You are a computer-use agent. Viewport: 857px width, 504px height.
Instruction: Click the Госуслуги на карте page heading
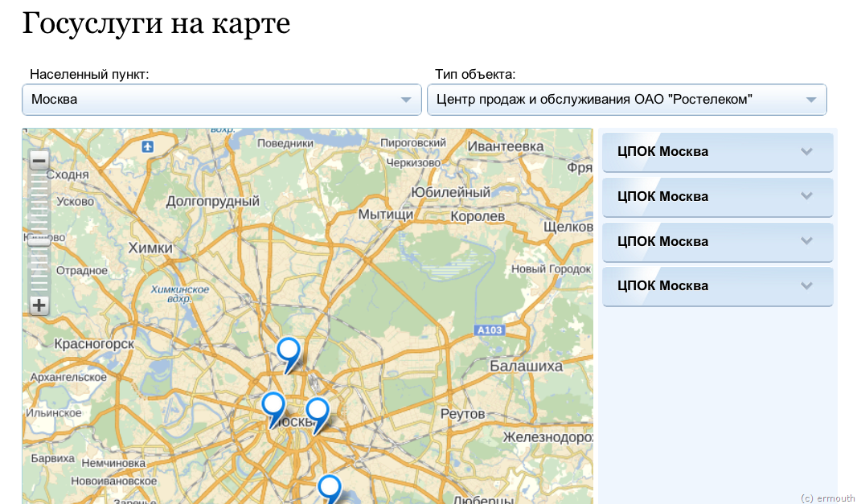coord(156,23)
